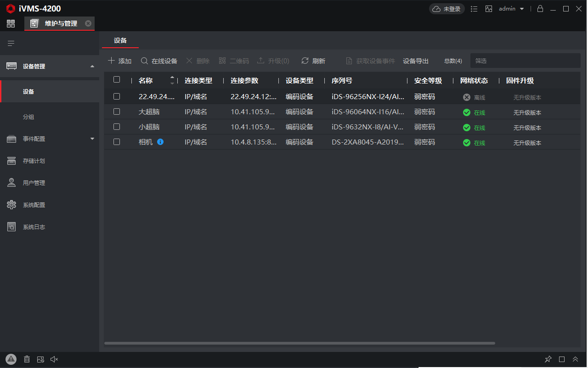
Task: Click the 添加 button to add device
Action: [x=119, y=61]
